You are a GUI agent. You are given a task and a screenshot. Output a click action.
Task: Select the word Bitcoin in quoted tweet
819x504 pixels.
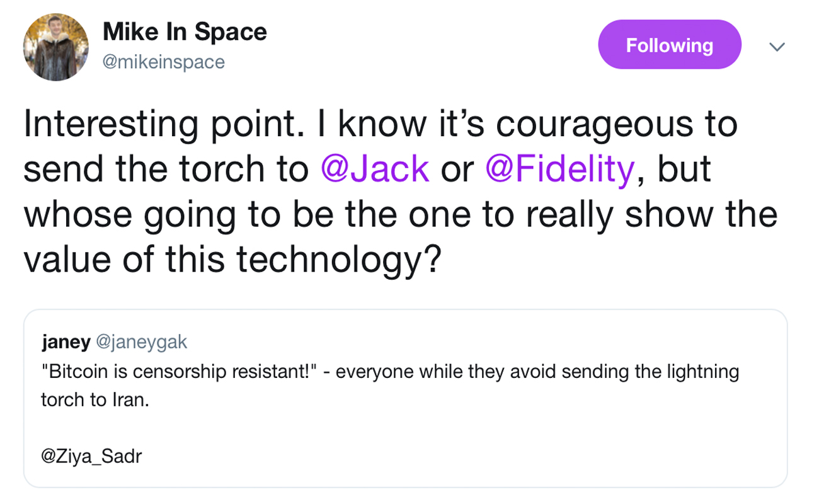(x=67, y=372)
